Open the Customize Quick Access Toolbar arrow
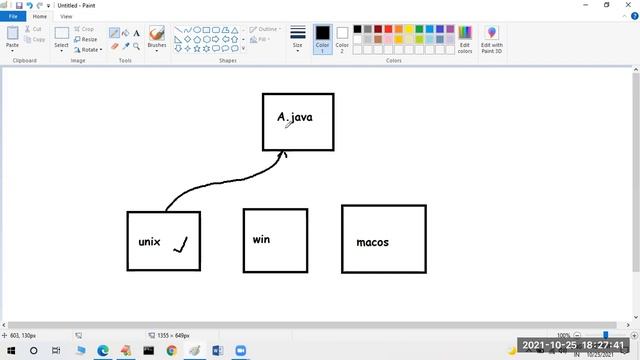 (x=49, y=6)
